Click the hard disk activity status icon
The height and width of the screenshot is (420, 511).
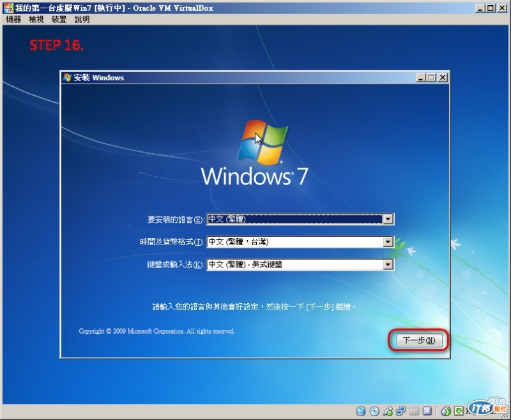tap(361, 411)
